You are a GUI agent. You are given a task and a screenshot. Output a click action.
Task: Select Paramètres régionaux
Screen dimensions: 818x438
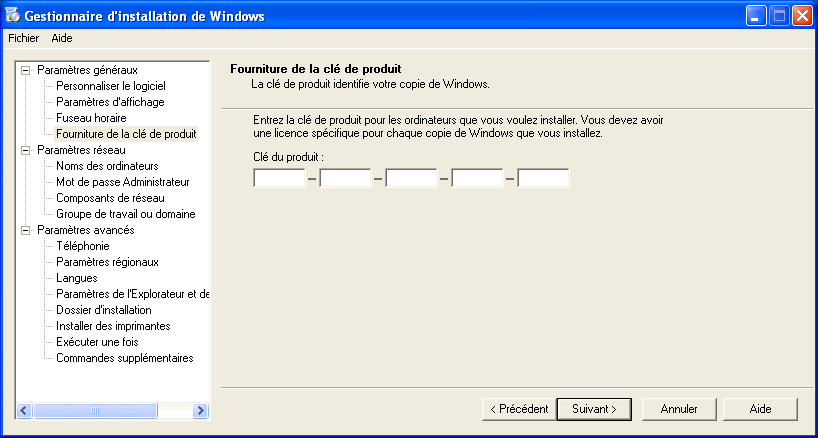coord(107,262)
